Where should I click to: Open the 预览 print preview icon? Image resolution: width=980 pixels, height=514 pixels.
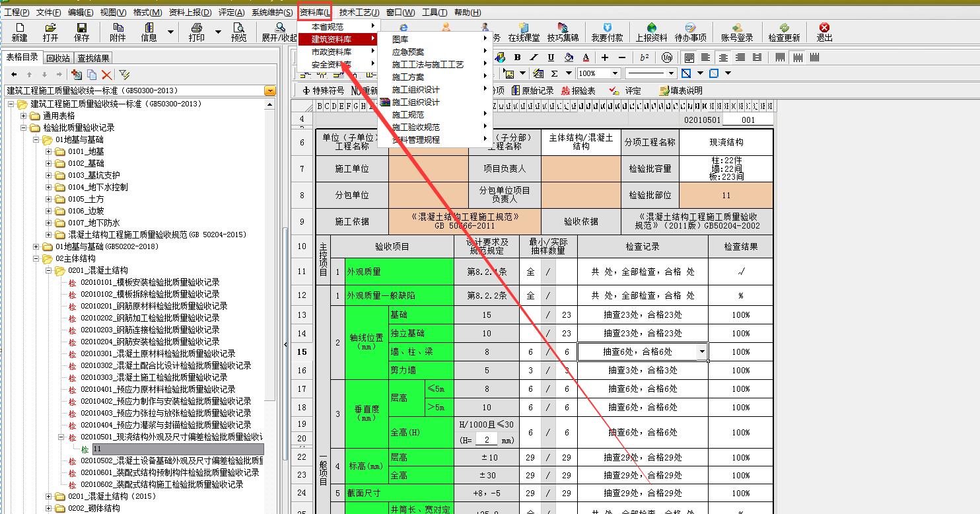click(x=238, y=32)
